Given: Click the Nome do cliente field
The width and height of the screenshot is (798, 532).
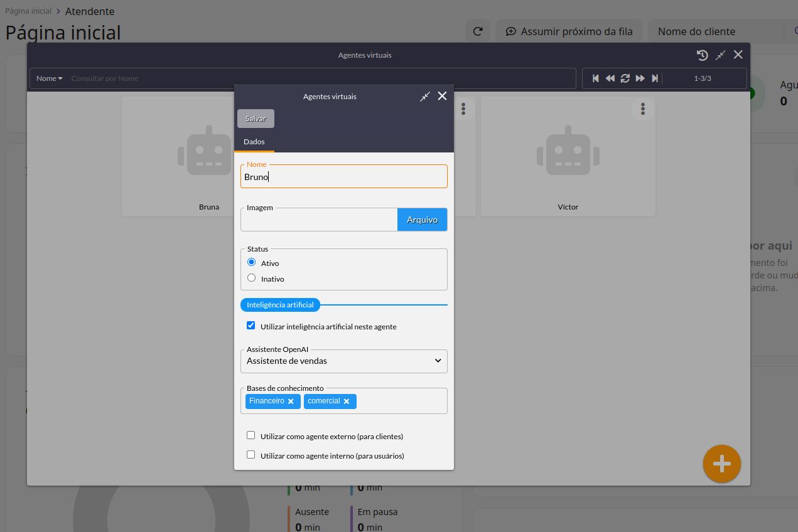Looking at the screenshot, I should coord(715,31).
